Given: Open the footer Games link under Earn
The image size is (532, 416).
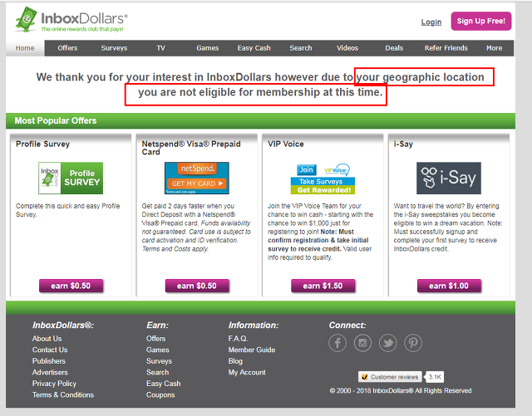Looking at the screenshot, I should 157,350.
